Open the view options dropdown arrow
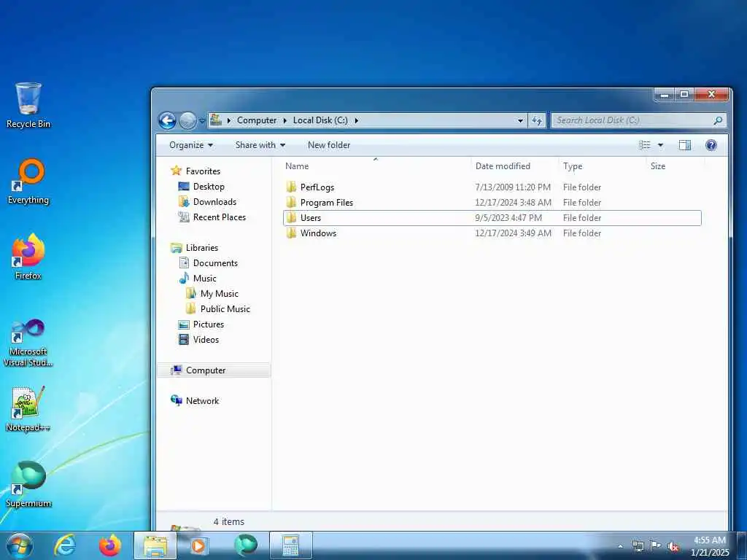 [661, 145]
